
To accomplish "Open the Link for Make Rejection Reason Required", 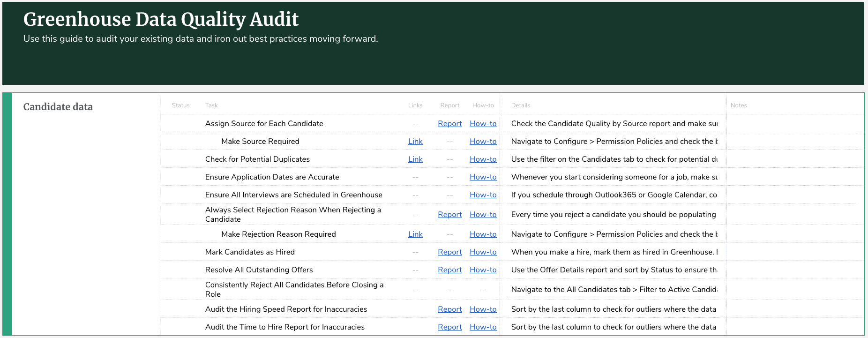I will pyautogui.click(x=415, y=234).
